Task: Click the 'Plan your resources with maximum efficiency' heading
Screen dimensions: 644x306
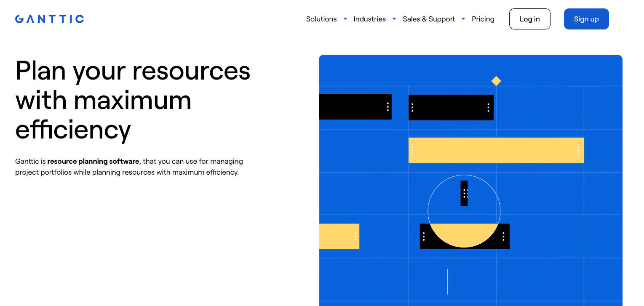Action: click(133, 100)
